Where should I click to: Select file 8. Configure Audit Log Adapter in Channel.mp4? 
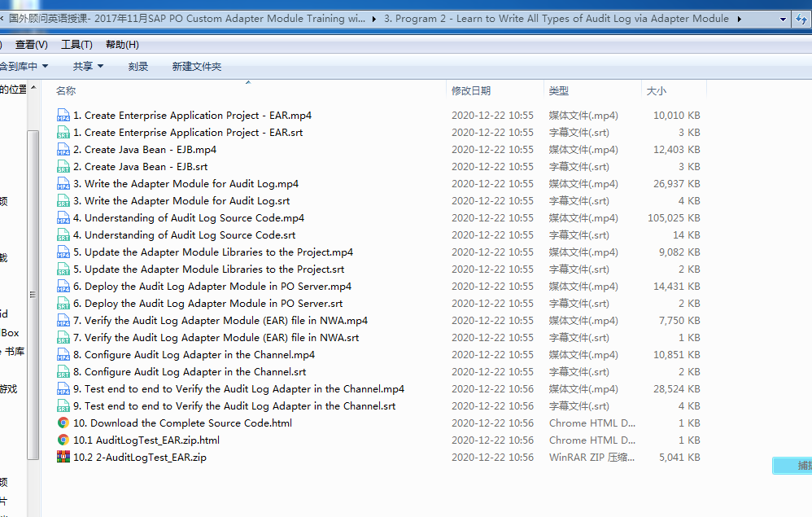[x=194, y=354]
